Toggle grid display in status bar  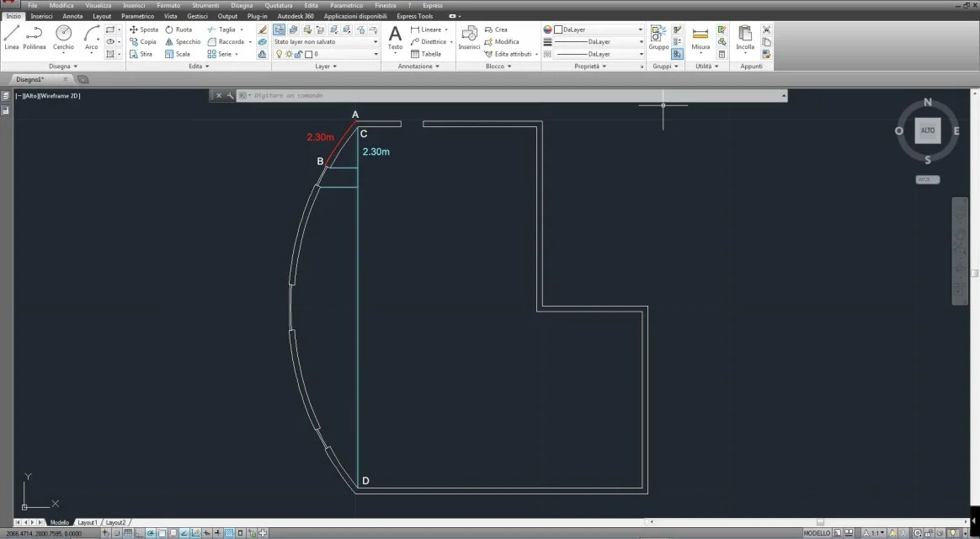[128, 533]
